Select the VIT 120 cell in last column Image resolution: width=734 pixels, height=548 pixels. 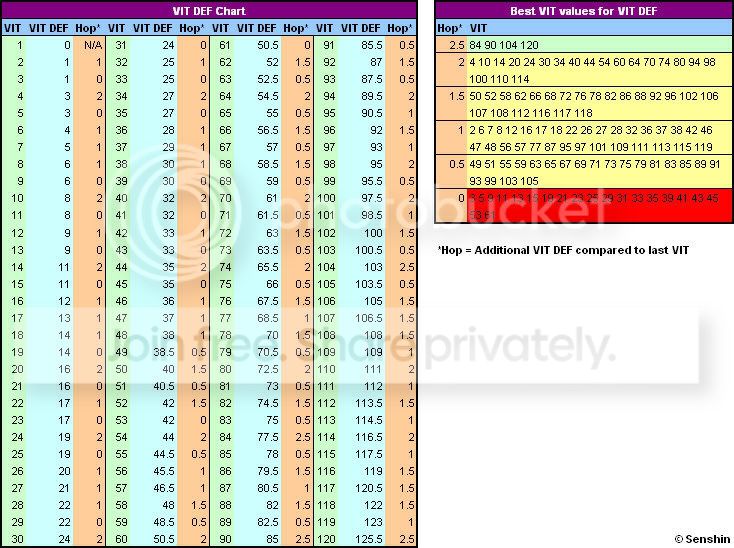[x=326, y=539]
